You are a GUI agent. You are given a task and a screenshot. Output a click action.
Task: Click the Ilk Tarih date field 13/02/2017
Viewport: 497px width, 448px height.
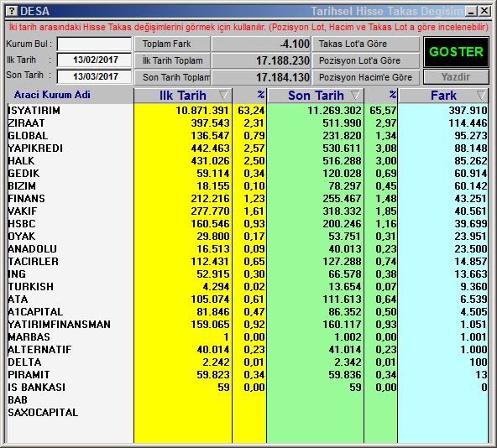coord(95,60)
